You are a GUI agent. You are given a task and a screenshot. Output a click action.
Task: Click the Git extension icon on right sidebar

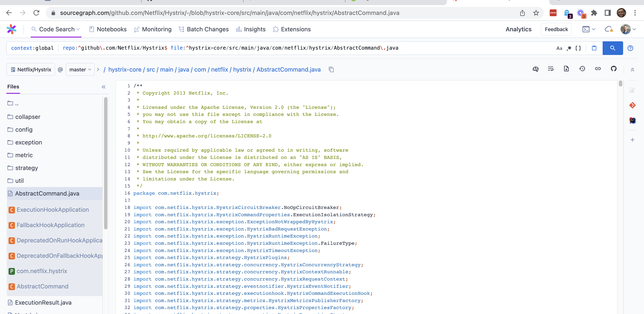point(633,105)
